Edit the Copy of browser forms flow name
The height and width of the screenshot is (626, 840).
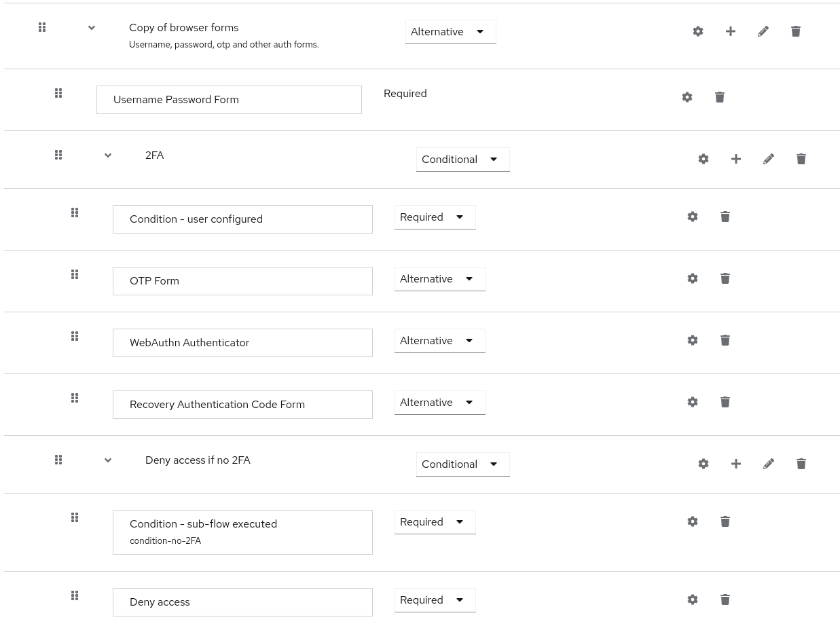point(763,31)
